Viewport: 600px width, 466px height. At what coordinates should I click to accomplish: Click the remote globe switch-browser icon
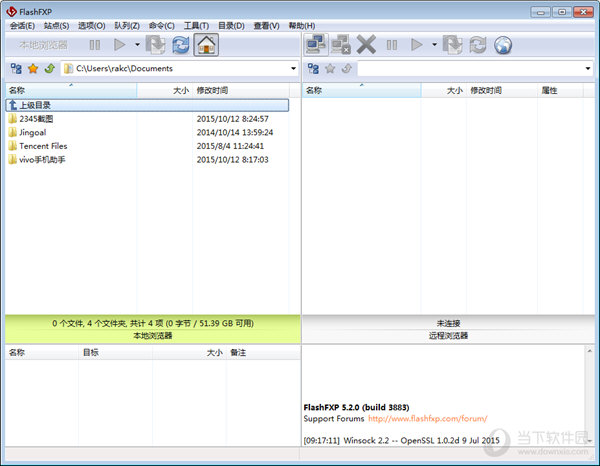[502, 45]
